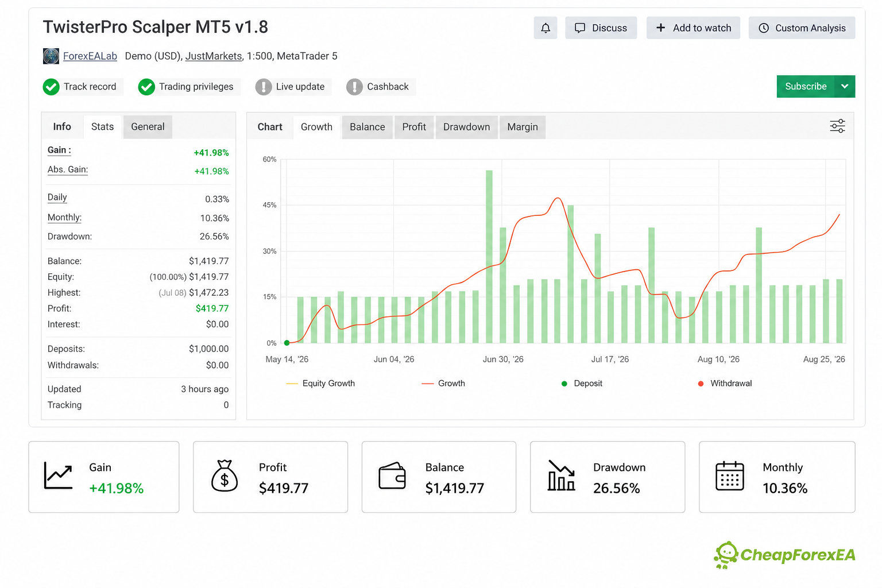Click the notification bell icon
The image size is (882, 588).
pos(545,28)
